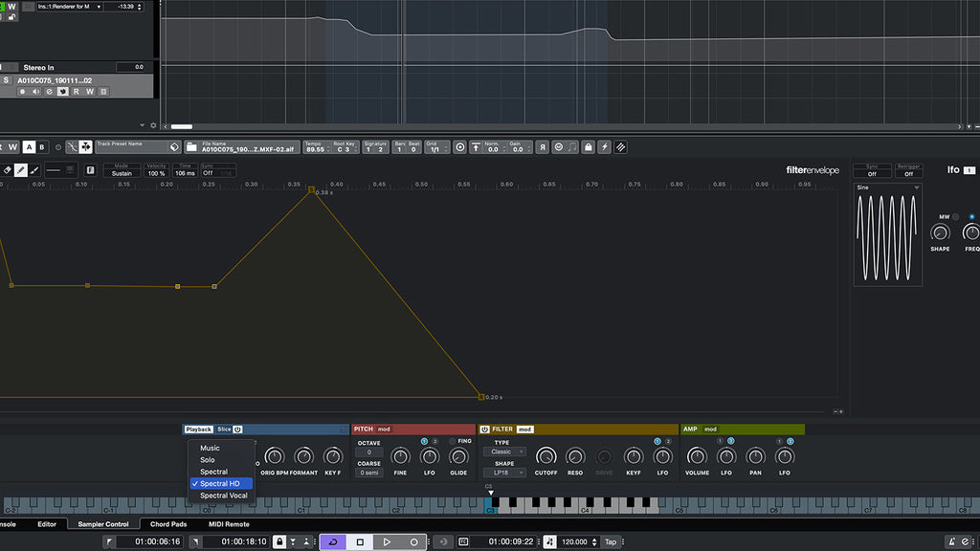Image resolution: width=980 pixels, height=551 pixels.
Task: Open AMP mod button
Action: 711,430
